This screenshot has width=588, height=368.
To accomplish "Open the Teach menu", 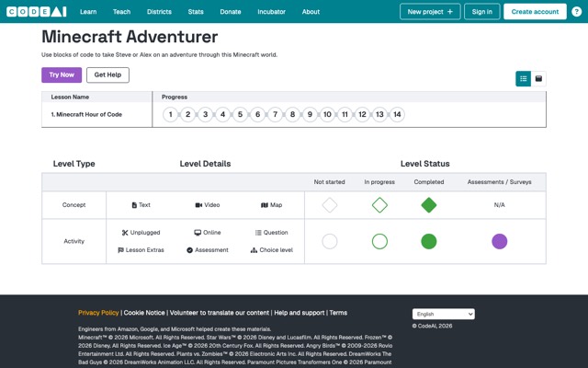I will click(x=121, y=12).
